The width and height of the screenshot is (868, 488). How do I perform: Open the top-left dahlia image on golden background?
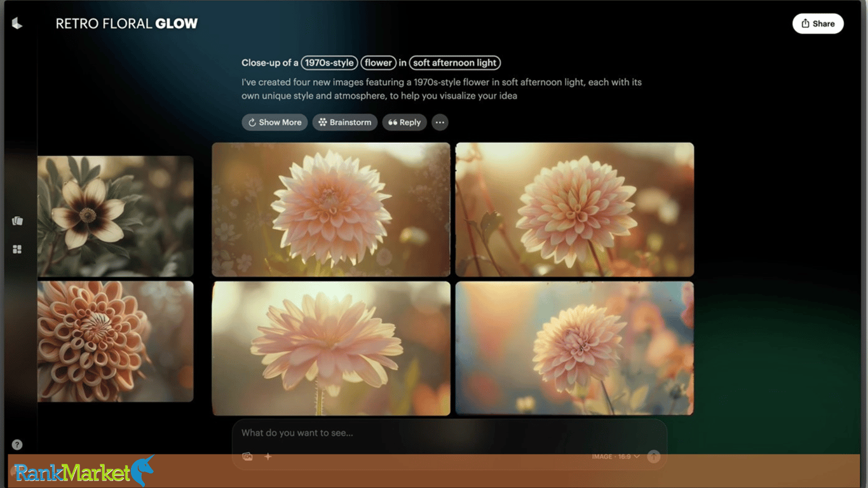coord(331,210)
